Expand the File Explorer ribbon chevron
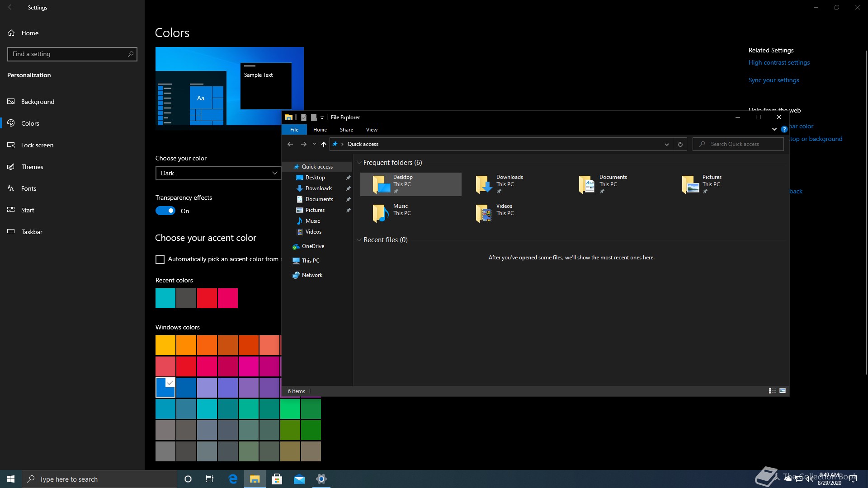The image size is (868, 488). coord(774,129)
